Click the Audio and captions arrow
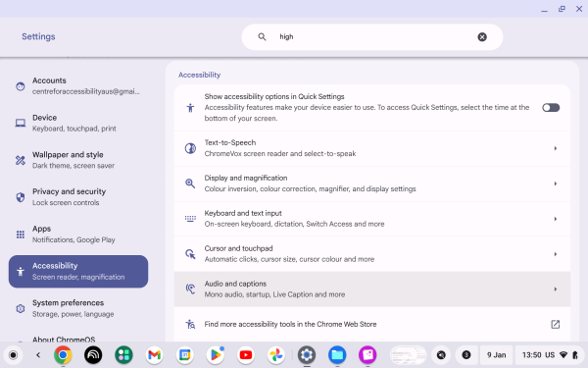This screenshot has height=368, width=588. (555, 289)
